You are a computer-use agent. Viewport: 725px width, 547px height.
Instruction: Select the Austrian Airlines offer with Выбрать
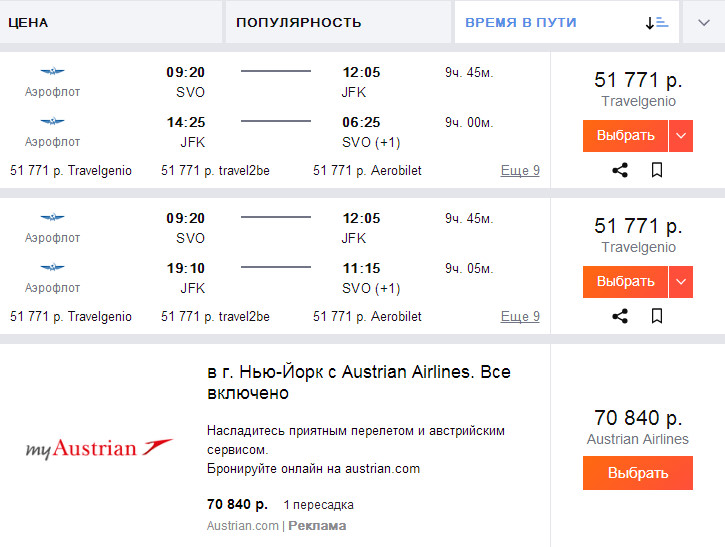[x=637, y=473]
